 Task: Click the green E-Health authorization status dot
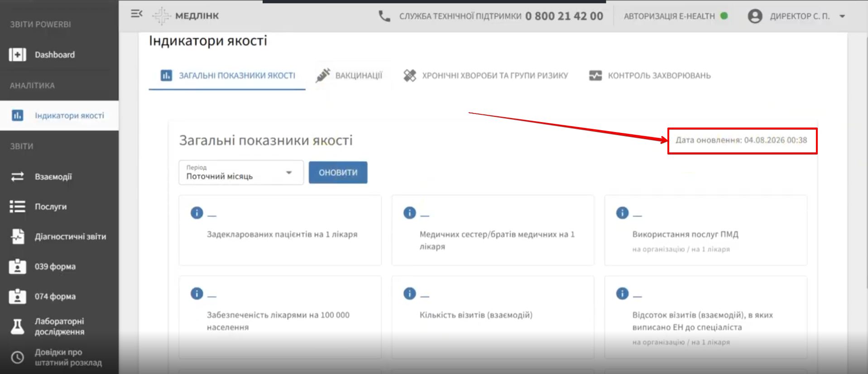click(724, 16)
